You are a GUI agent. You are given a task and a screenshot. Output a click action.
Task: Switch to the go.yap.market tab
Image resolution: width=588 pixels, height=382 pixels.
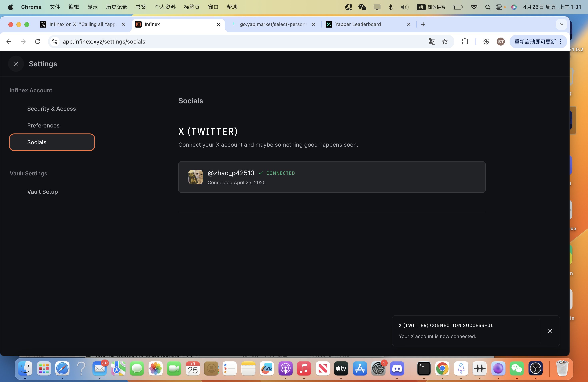(273, 24)
